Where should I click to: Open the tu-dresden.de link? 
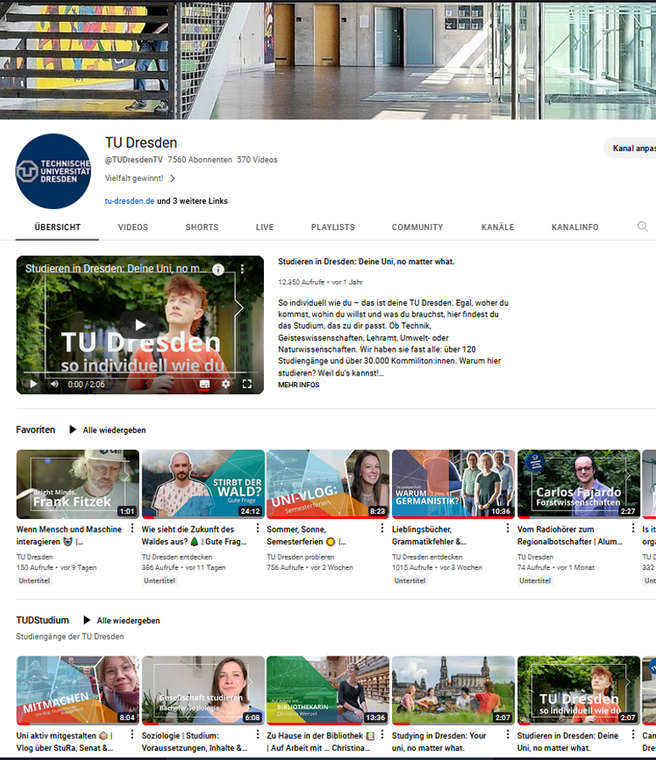pyautogui.click(x=130, y=201)
